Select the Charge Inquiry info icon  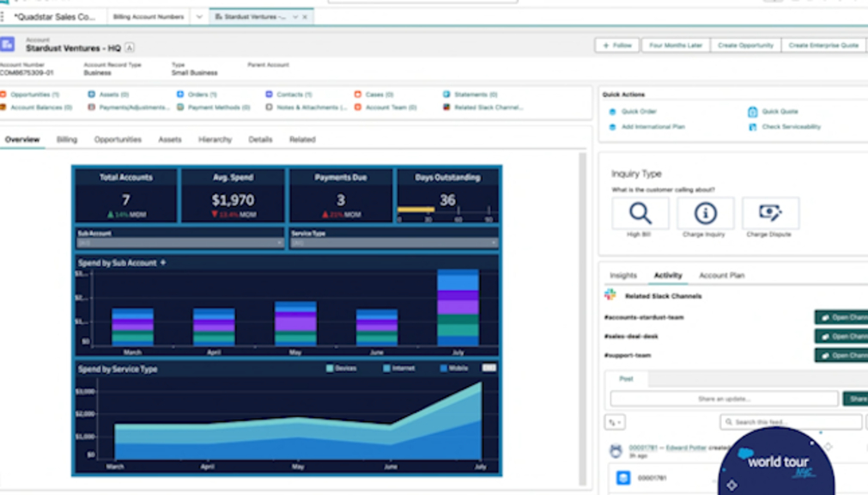tap(705, 213)
